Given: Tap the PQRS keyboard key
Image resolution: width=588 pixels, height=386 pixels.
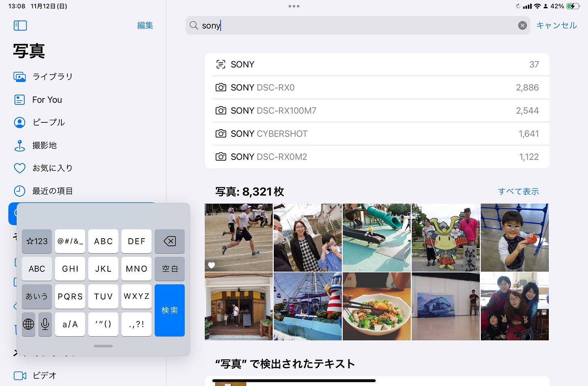Looking at the screenshot, I should tap(70, 296).
